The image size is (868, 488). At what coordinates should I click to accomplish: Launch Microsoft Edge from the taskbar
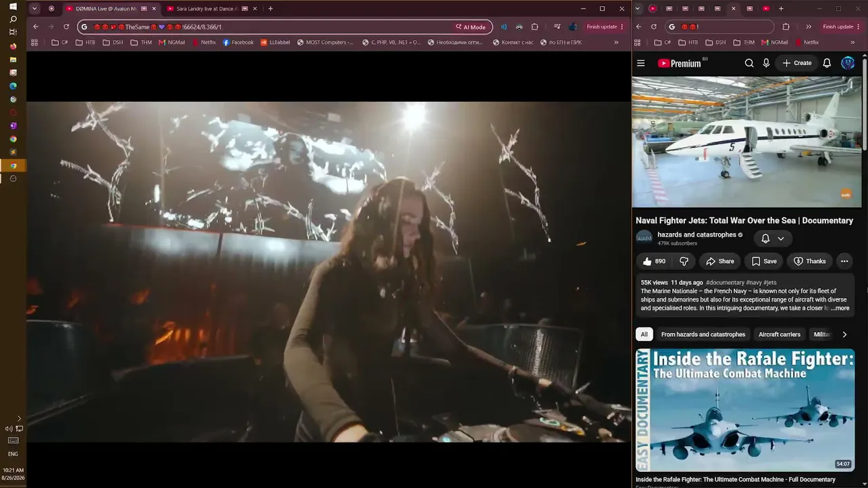pos(13,86)
